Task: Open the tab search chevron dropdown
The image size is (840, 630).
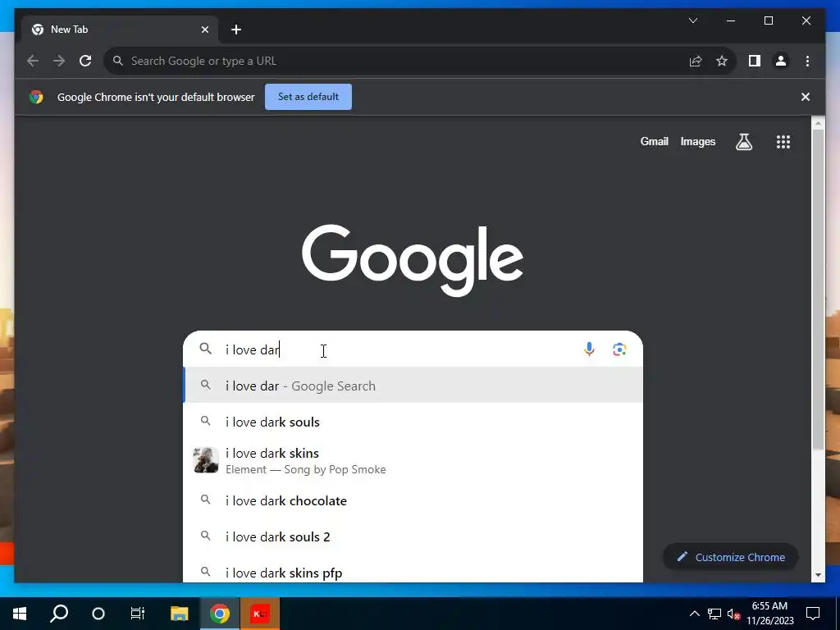Action: [x=693, y=21]
